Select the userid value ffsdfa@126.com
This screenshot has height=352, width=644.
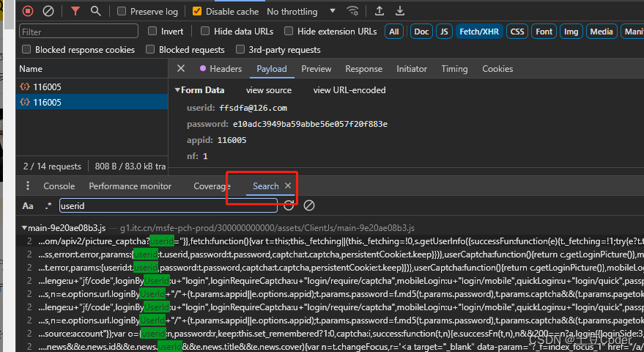pos(253,108)
